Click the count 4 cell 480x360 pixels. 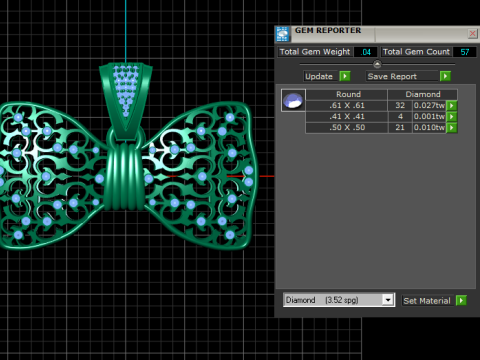coord(400,116)
